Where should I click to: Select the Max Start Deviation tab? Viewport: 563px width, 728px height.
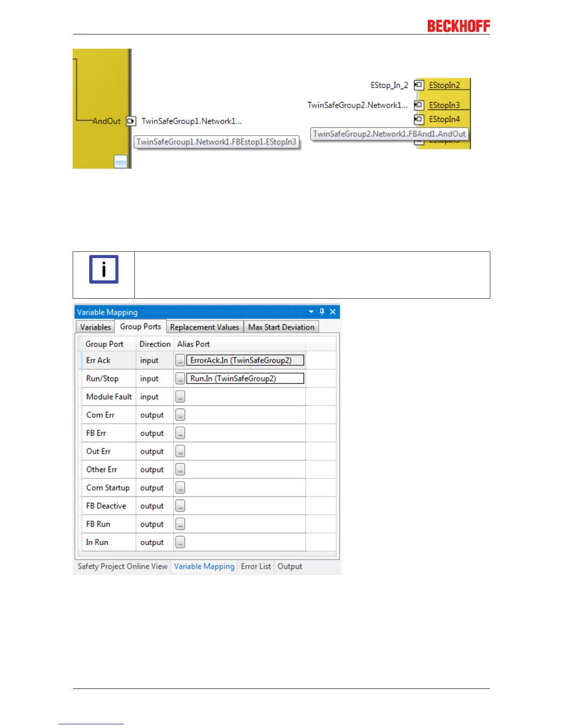pyautogui.click(x=281, y=327)
